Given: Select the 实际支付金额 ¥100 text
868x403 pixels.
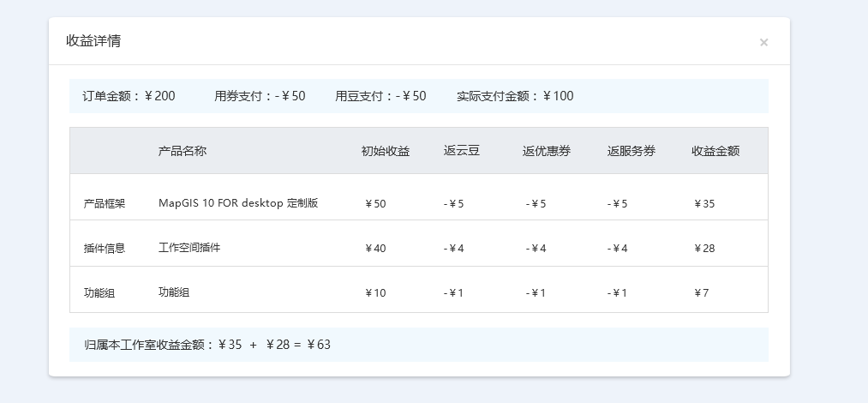Looking at the screenshot, I should pyautogui.click(x=515, y=96).
